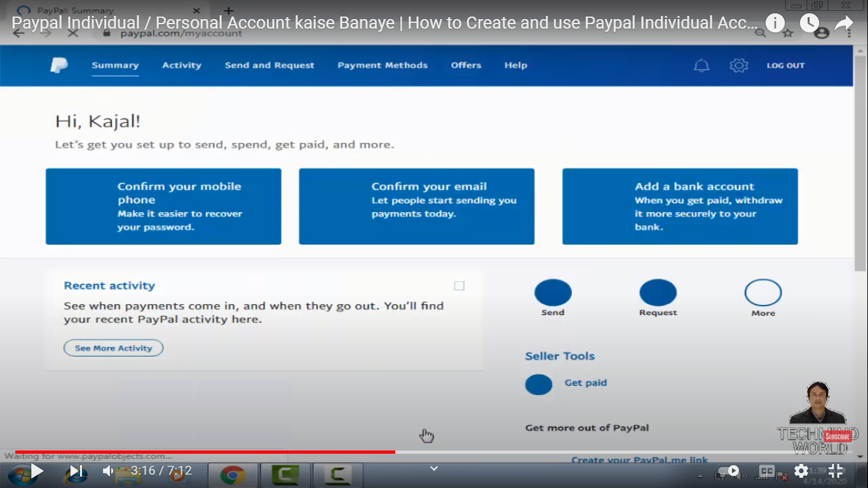Switch to the Summary tab
Image resolution: width=868 pixels, height=488 pixels.
pos(115,65)
